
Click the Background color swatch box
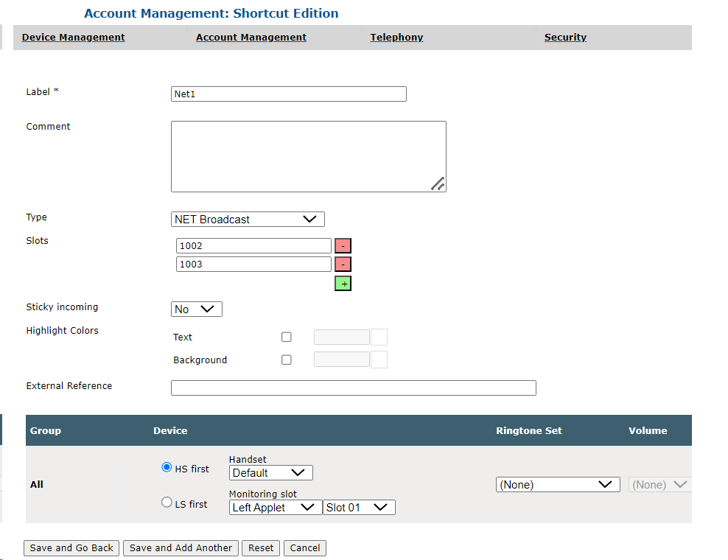pyautogui.click(x=379, y=360)
